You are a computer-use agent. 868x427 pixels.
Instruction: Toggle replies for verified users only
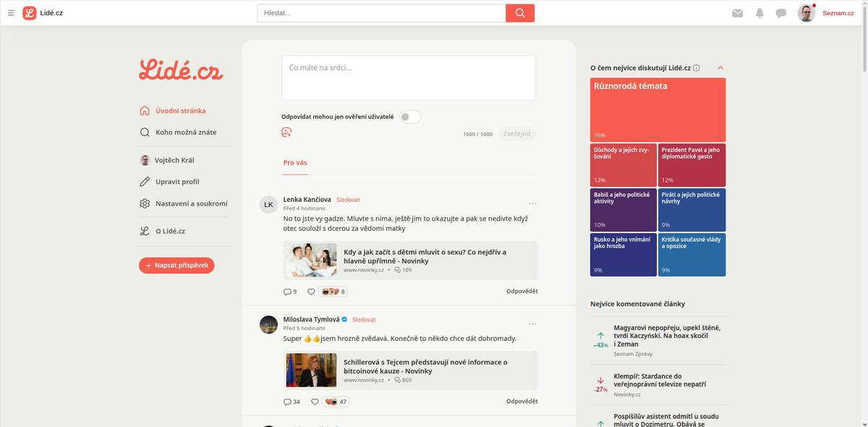[x=409, y=117]
